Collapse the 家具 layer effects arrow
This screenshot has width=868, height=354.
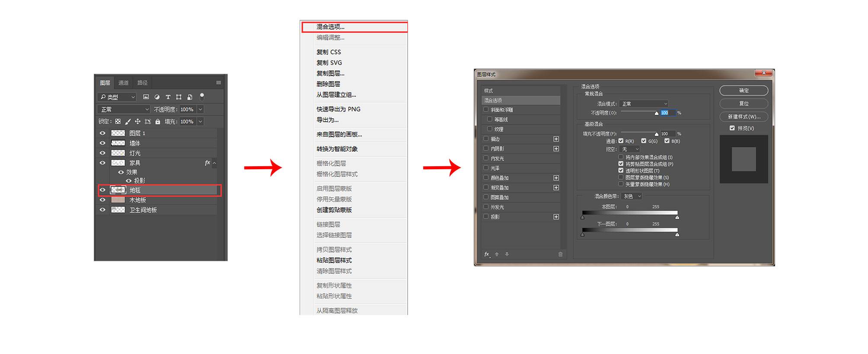tap(214, 163)
